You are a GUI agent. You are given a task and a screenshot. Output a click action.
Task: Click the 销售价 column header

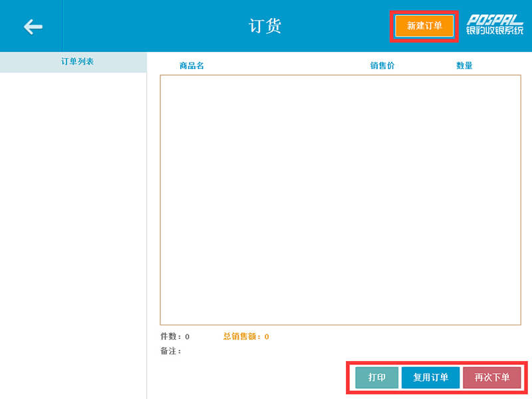(x=382, y=66)
